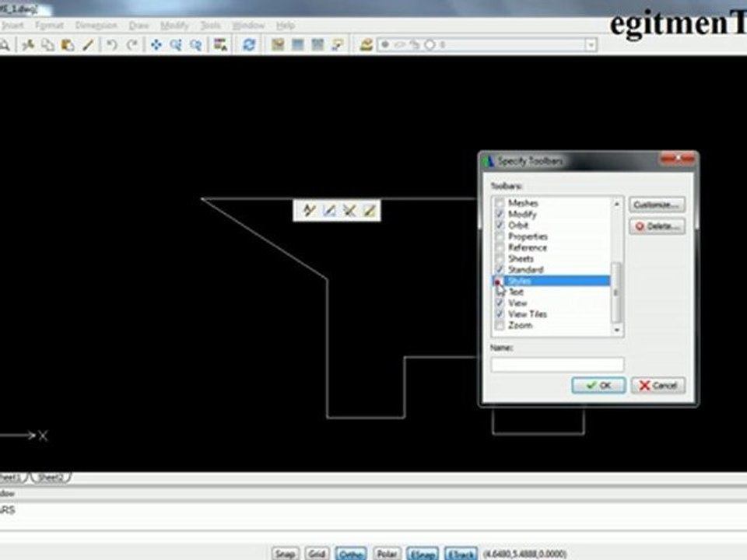The height and width of the screenshot is (560, 747).
Task: Click the Redo arrow icon
Action: pyautogui.click(x=132, y=45)
